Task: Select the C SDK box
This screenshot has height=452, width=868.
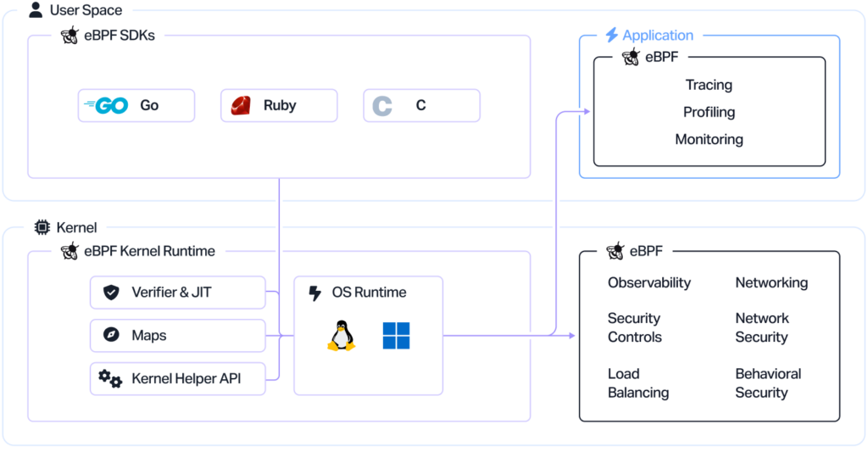Action: tap(422, 105)
